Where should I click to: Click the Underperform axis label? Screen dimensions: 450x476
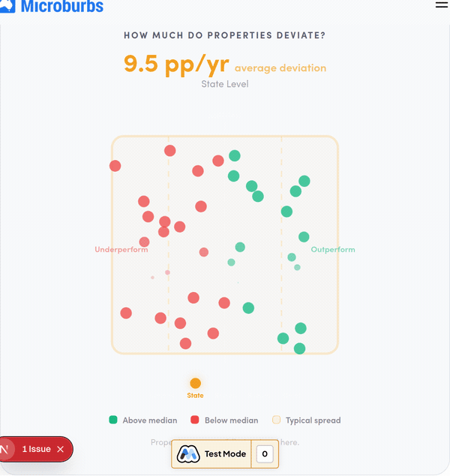[x=121, y=249]
